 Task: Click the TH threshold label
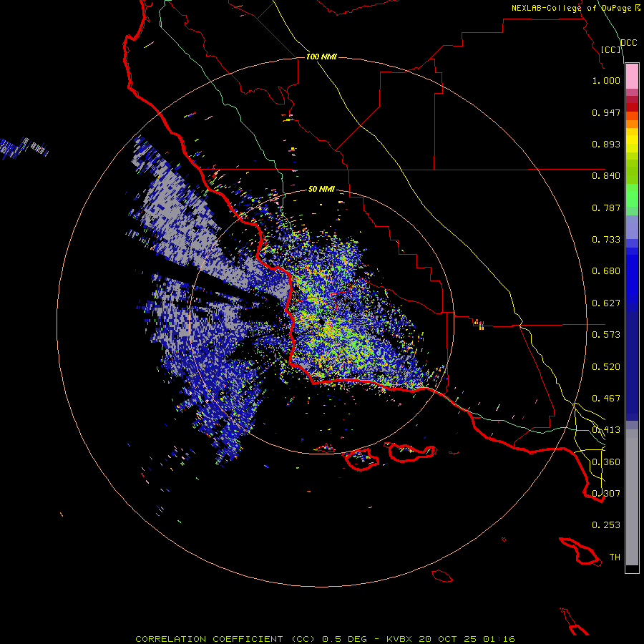pos(615,557)
